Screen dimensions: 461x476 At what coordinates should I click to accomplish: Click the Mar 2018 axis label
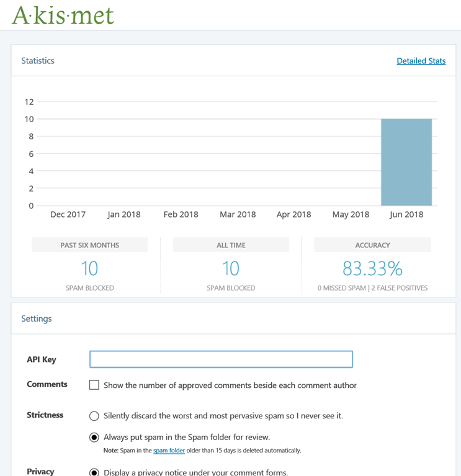238,214
